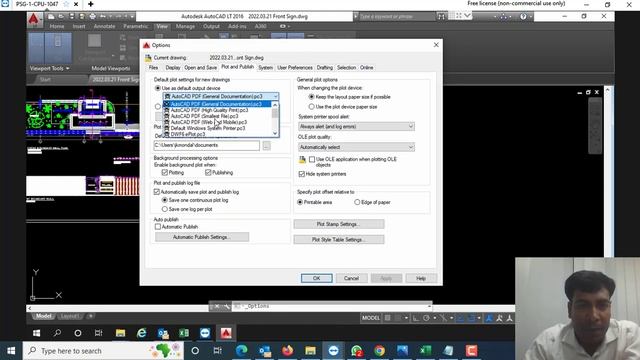Select Keep the layout paper size if possible
Viewport: 640px width, 360px height.
[x=312, y=97]
